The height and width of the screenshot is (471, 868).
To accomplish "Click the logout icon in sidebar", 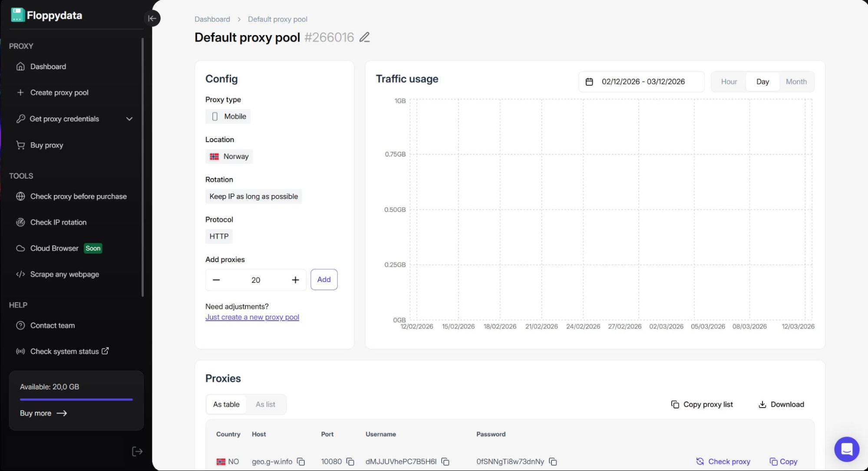I will (x=137, y=451).
